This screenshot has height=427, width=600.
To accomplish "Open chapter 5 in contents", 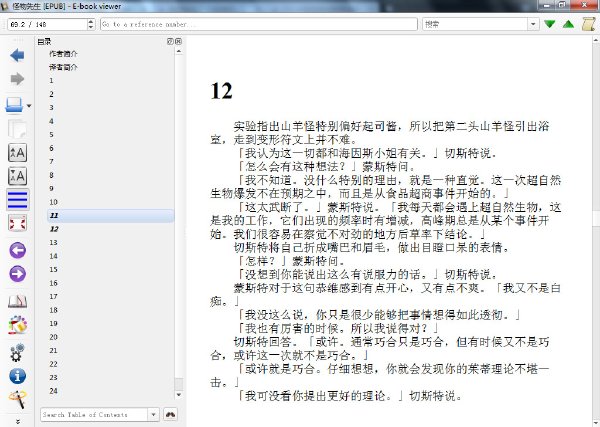I will (x=51, y=134).
